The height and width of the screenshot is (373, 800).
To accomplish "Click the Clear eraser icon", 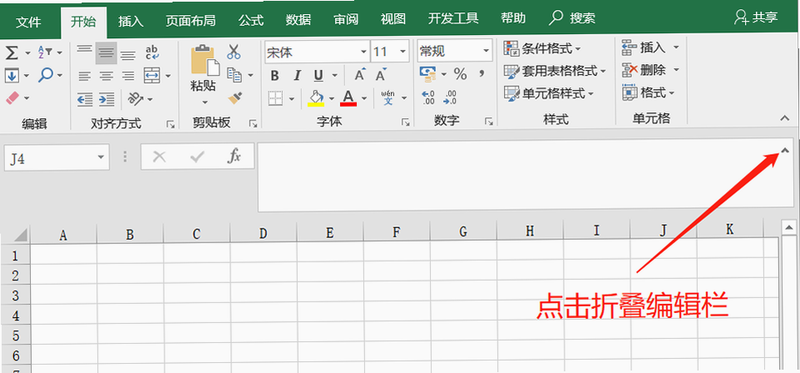I will tap(12, 97).
